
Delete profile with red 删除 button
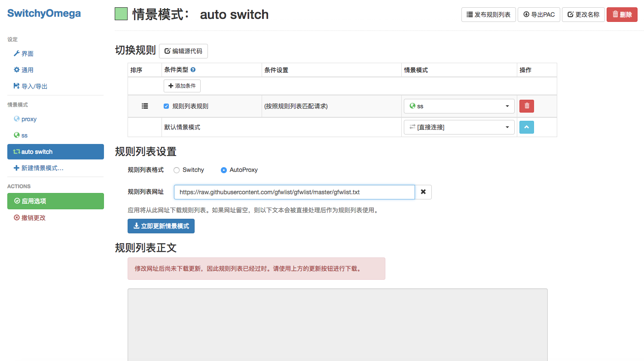pyautogui.click(x=622, y=15)
